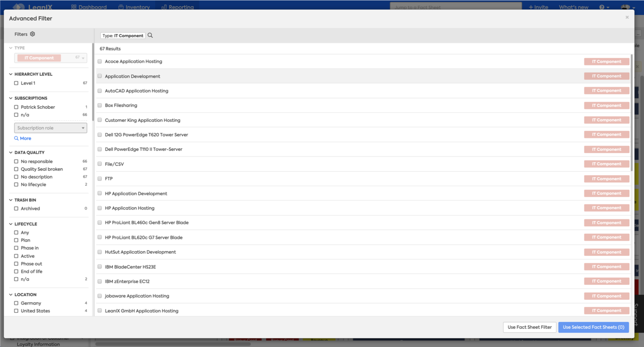
Task: Open the Inventory tab in top navigation
Action: 134,7
